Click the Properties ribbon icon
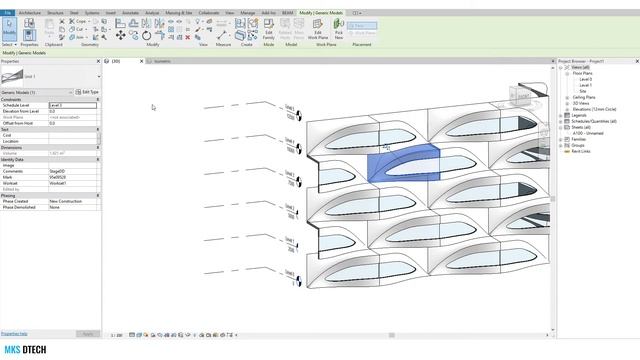Screen dimensions: 640x360 (x=29, y=35)
